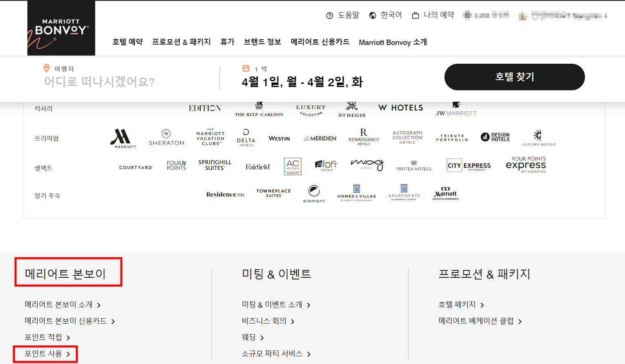This screenshot has height=364, width=625.
Task: Open The Ritz-Carlton brand logo
Action: (x=259, y=109)
